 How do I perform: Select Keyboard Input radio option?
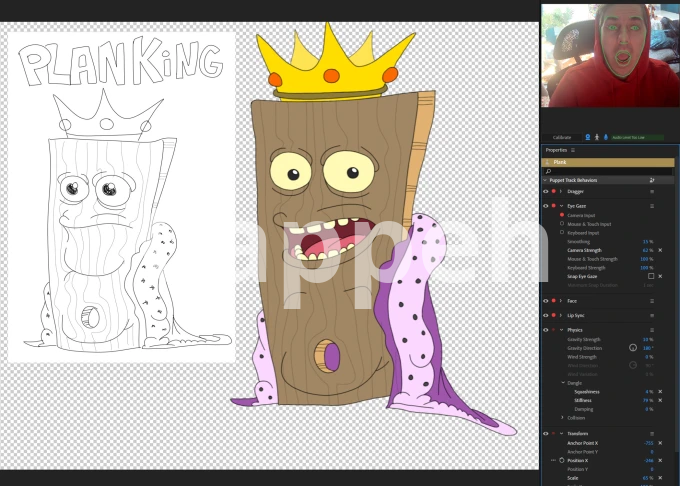click(562, 233)
